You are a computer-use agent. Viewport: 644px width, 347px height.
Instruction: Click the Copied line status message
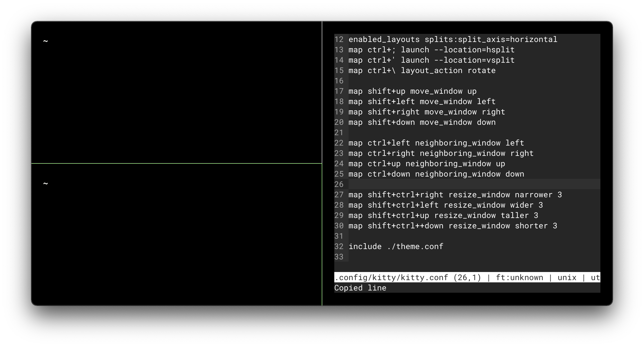click(x=360, y=288)
